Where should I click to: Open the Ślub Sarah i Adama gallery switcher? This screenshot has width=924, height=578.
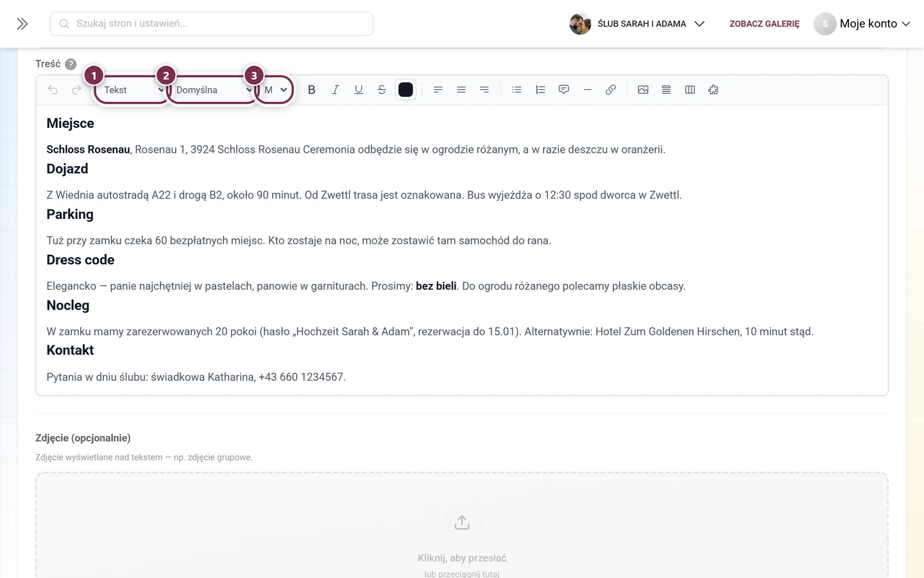pyautogui.click(x=637, y=24)
